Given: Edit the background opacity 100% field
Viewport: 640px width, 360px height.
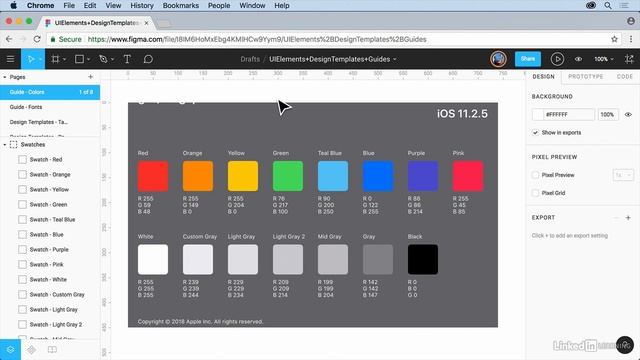Looking at the screenshot, I should click(608, 115).
